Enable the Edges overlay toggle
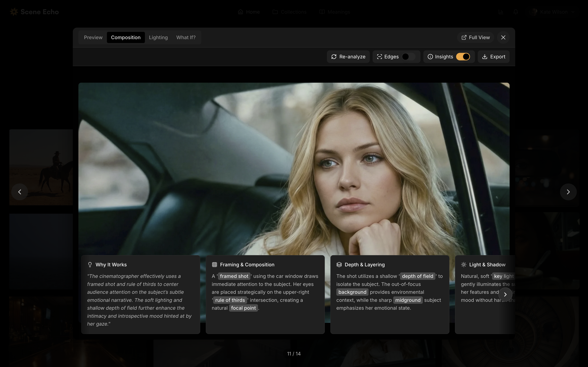588x367 pixels. pos(408,57)
